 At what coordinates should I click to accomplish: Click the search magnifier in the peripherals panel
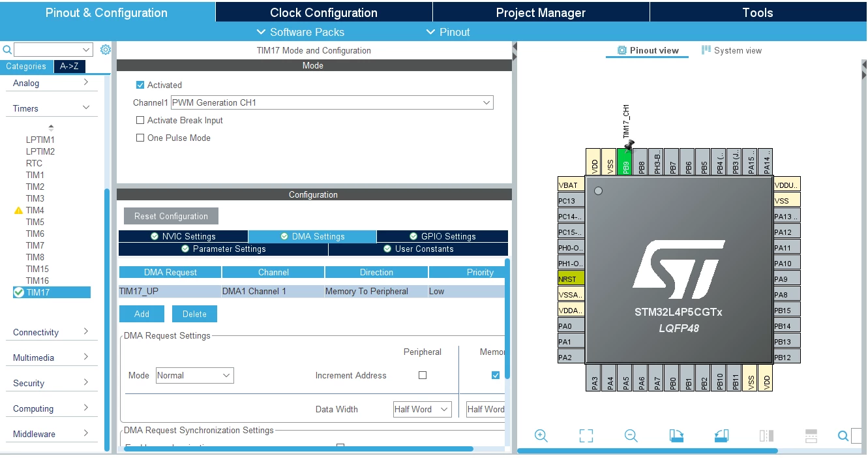tap(7, 50)
